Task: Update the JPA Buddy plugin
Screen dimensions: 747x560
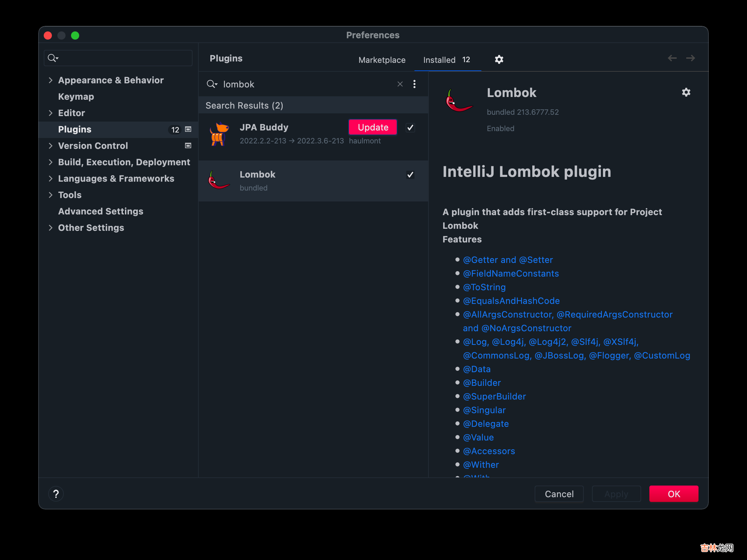Action: tap(372, 127)
